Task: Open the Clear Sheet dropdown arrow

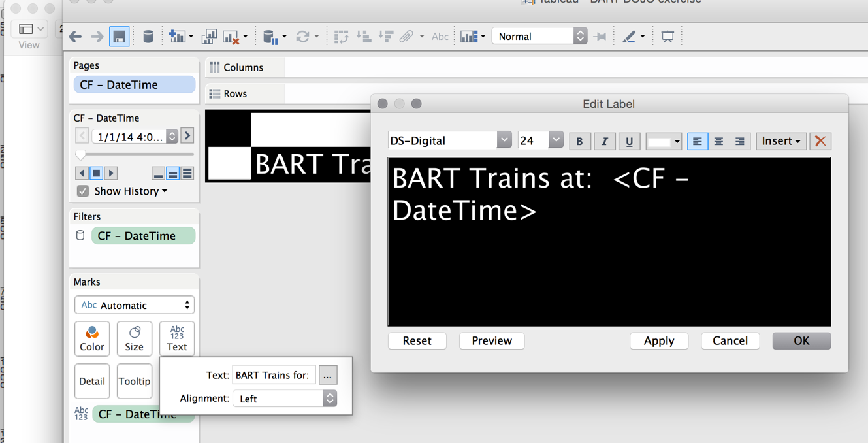Action: point(246,37)
